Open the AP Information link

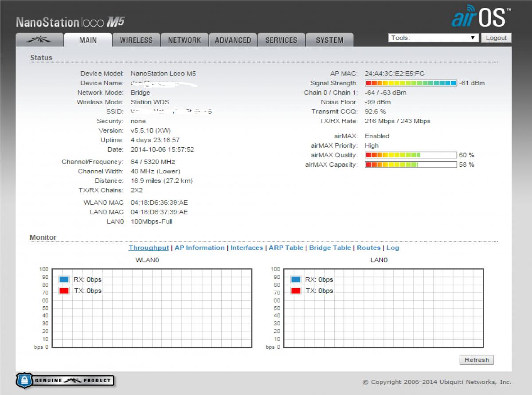(x=199, y=248)
